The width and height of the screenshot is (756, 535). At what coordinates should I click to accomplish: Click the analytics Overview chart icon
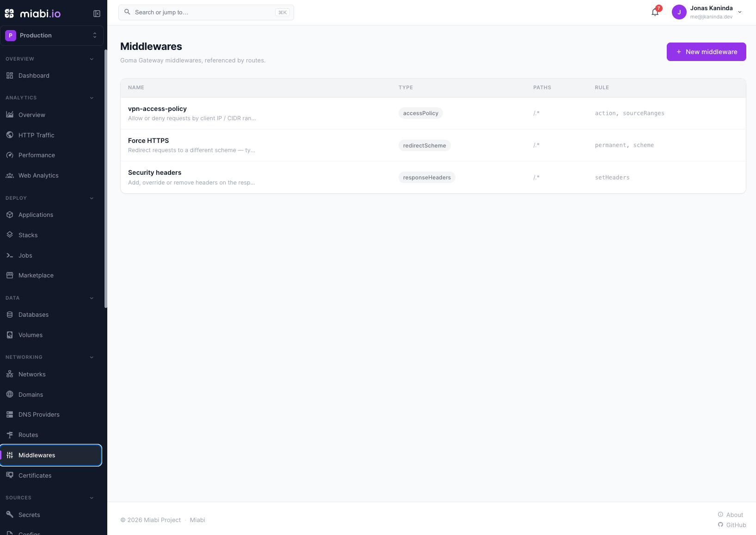point(10,115)
